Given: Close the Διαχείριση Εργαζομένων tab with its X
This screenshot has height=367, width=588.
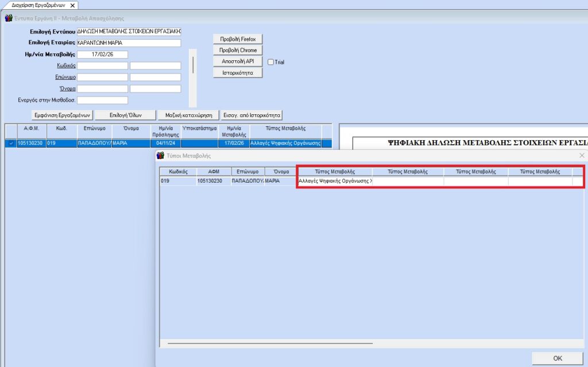Looking at the screenshot, I should click(x=72, y=5).
